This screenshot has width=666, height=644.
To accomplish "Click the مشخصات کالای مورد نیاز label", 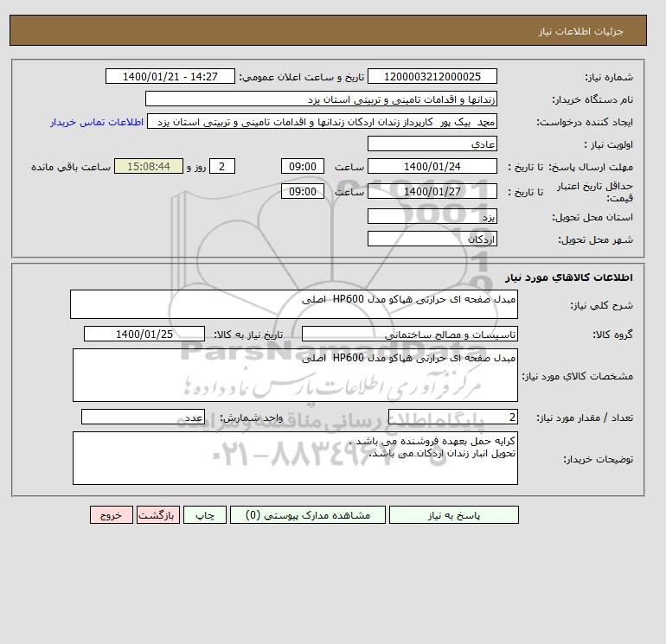I will pyautogui.click(x=578, y=376).
